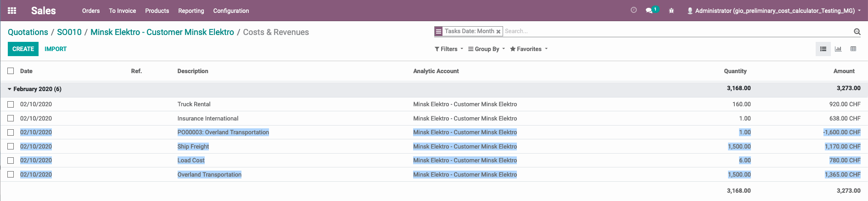Check the 1,365.00 CHF Overland Transportation checkbox
The height and width of the screenshot is (201, 868).
[x=11, y=175]
